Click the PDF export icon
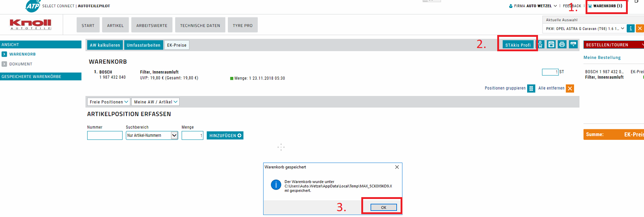The height and width of the screenshot is (217, 644). tap(573, 44)
